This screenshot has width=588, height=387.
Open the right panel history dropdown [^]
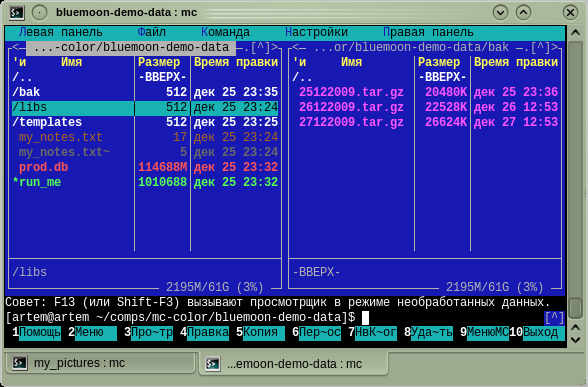tap(540, 47)
